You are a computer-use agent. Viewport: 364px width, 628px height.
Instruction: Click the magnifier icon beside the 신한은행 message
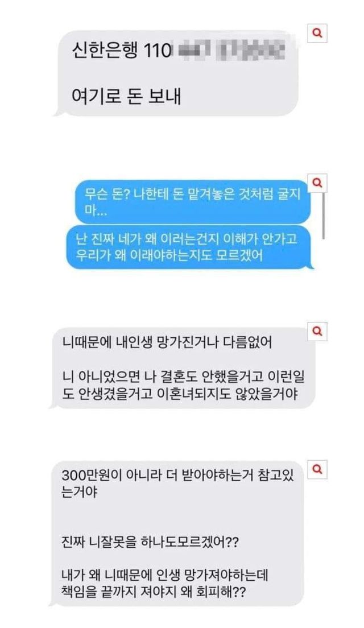coord(317,33)
